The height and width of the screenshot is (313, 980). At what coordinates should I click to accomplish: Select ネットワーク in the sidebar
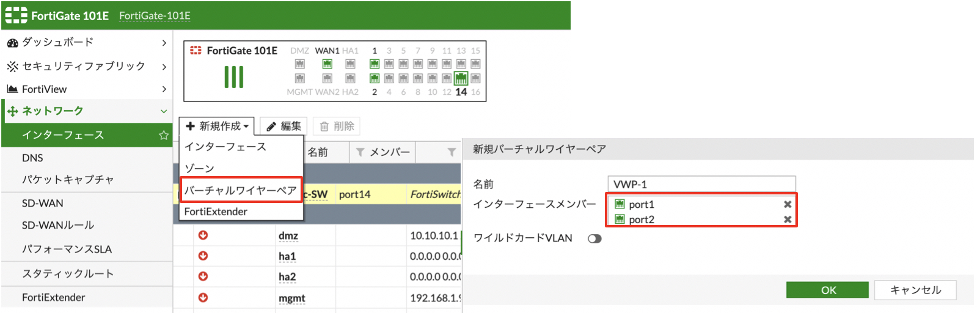(53, 111)
